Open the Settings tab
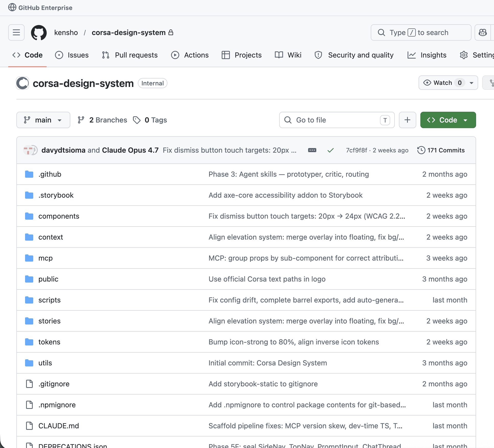 coord(476,55)
